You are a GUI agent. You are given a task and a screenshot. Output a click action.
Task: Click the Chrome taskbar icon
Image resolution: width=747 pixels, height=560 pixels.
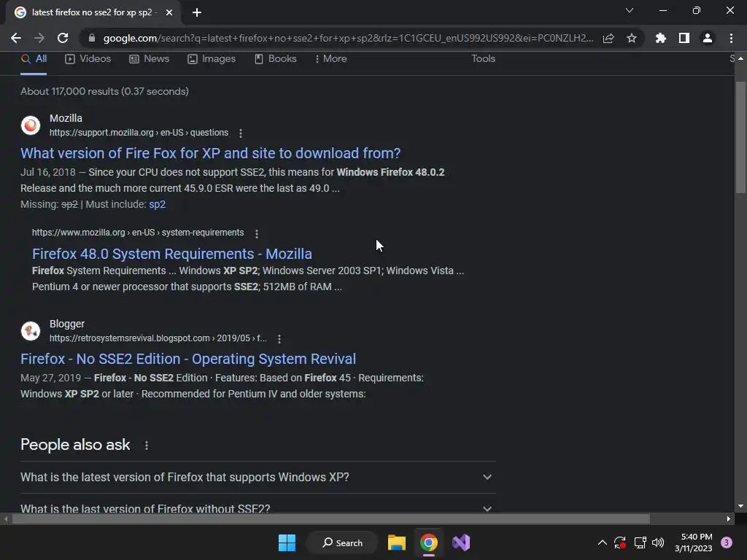(x=429, y=542)
